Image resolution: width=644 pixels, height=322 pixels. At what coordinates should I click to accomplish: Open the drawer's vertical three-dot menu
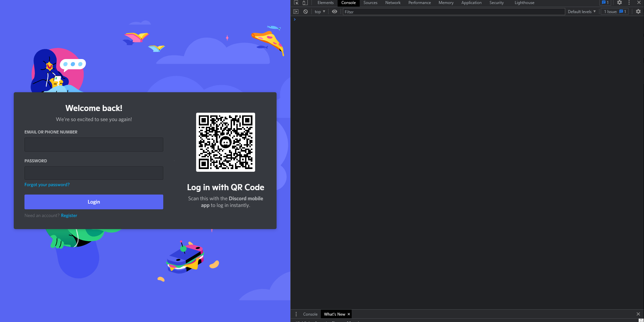click(296, 314)
